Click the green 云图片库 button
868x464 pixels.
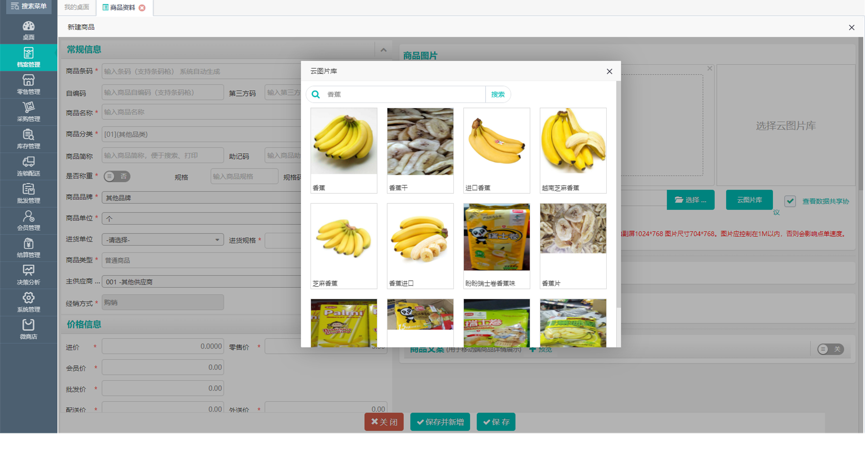click(749, 200)
